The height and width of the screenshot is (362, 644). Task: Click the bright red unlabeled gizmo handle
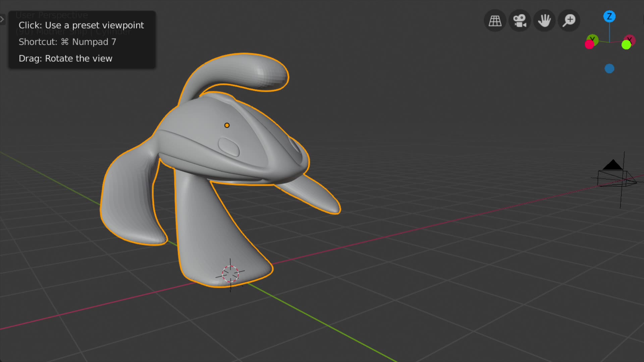point(589,45)
